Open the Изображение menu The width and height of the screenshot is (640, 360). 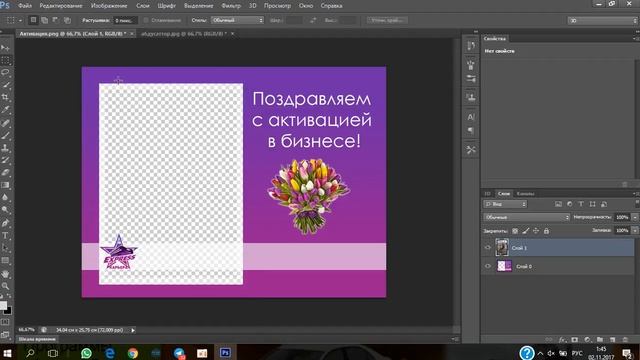(x=109, y=6)
